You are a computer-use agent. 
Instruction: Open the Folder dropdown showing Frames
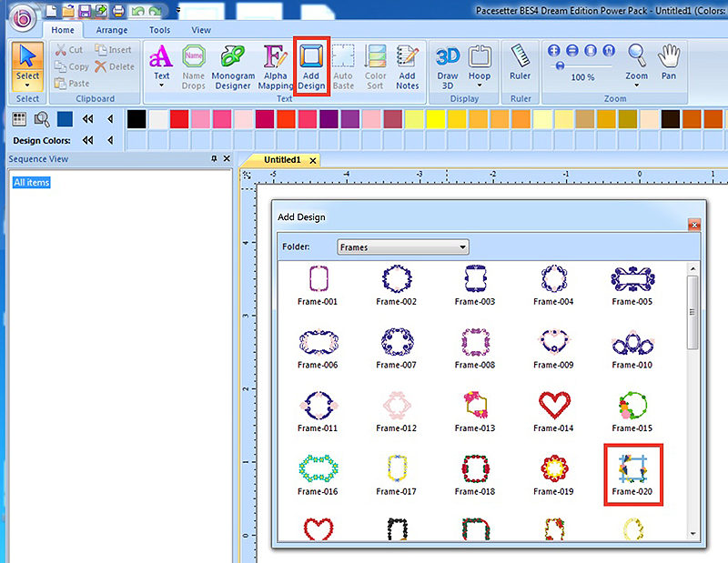click(401, 246)
